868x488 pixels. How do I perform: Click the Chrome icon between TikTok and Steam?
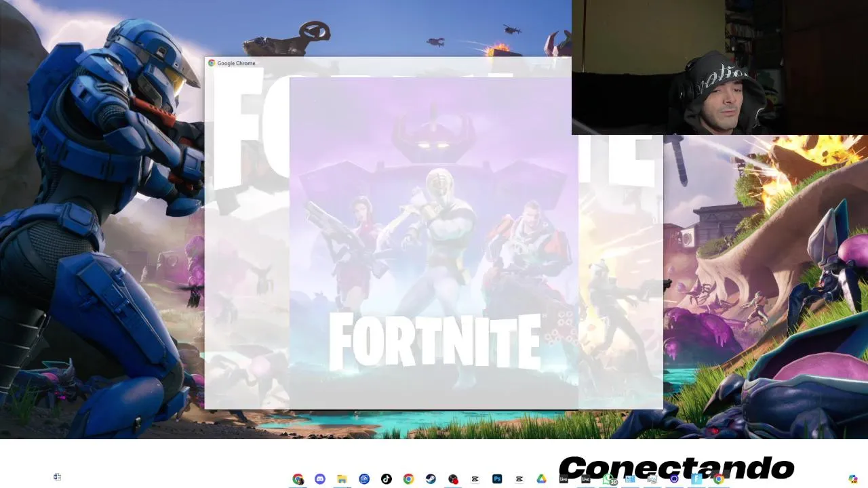408,479
